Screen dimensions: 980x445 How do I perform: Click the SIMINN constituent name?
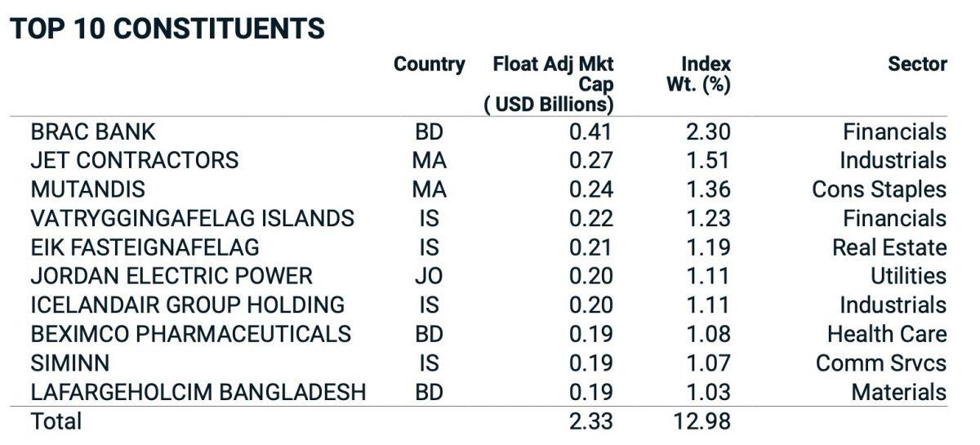[x=69, y=363]
